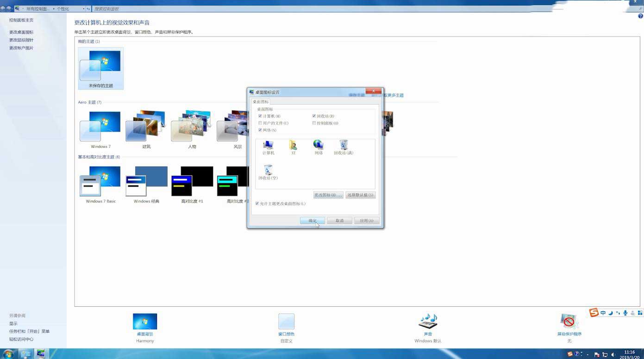Select the 未保存的主题 theme thumbnail
This screenshot has width=644, height=359.
click(101, 68)
